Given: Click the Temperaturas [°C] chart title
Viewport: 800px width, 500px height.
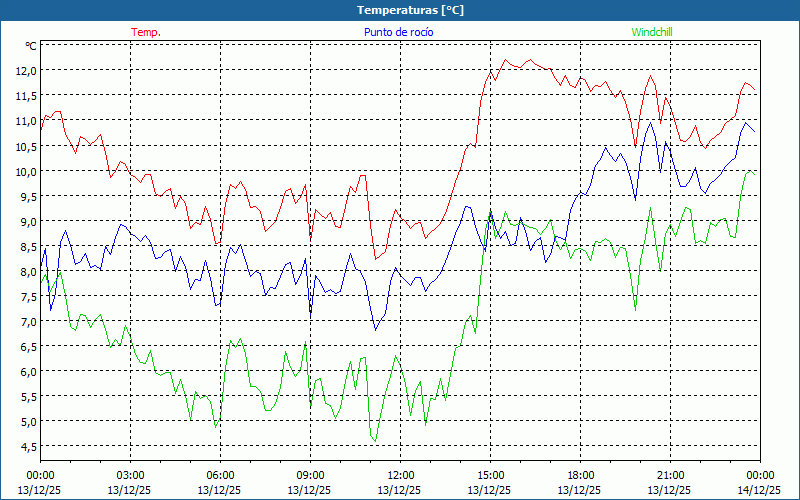Looking at the screenshot, I should [410, 10].
